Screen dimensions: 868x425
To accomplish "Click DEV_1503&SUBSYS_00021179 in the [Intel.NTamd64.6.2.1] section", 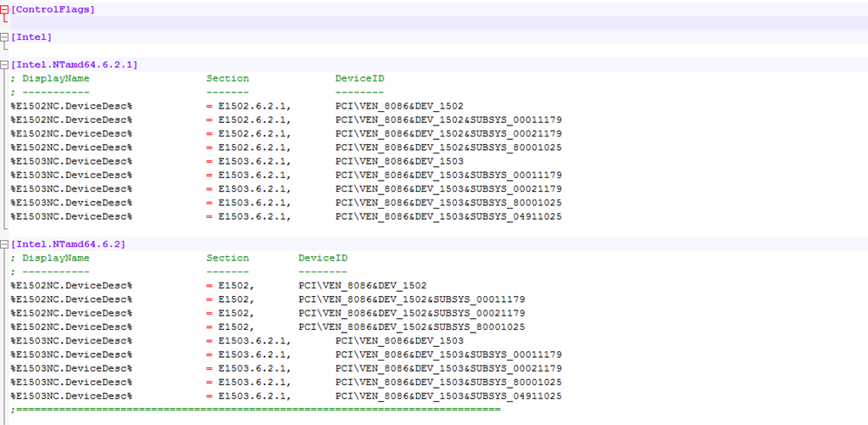I will [x=448, y=189].
